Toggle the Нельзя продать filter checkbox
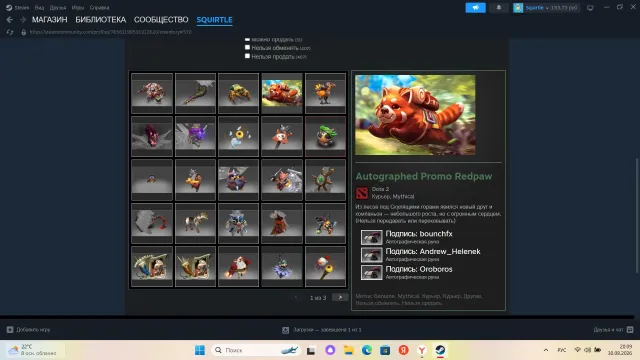 (247, 56)
